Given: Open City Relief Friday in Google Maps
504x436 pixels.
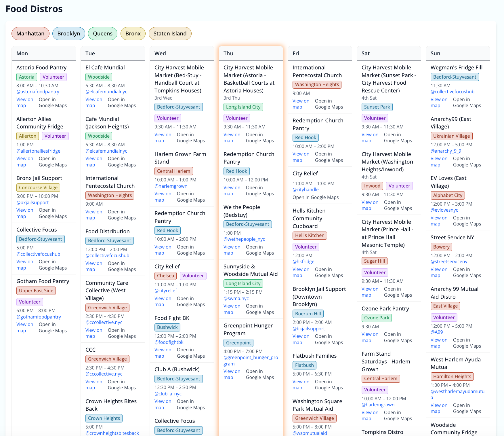Looking at the screenshot, I should 316,197.
